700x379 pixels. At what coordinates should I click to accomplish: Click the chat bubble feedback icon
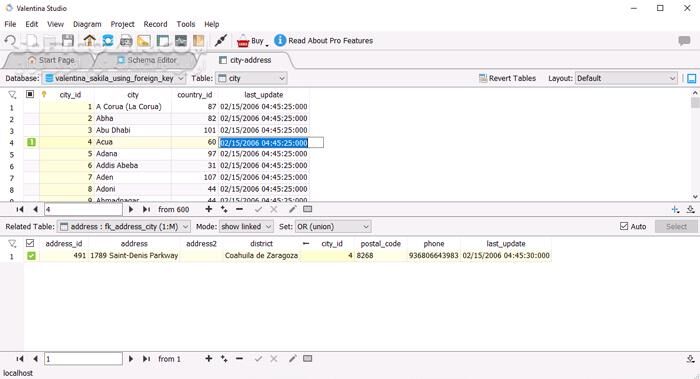click(684, 41)
